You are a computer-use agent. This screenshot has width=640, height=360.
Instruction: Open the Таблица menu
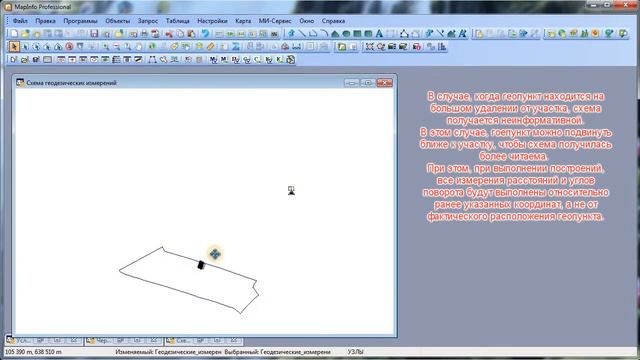tap(178, 21)
